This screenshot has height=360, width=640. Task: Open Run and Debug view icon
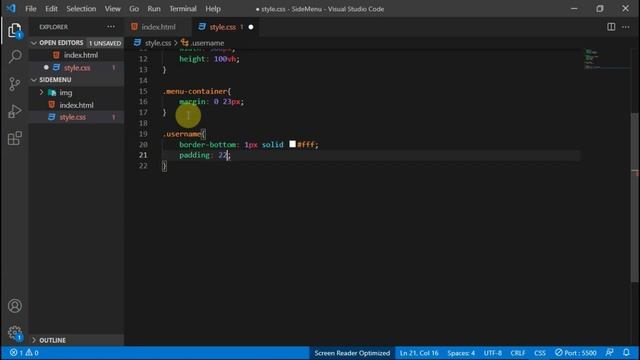(x=15, y=111)
